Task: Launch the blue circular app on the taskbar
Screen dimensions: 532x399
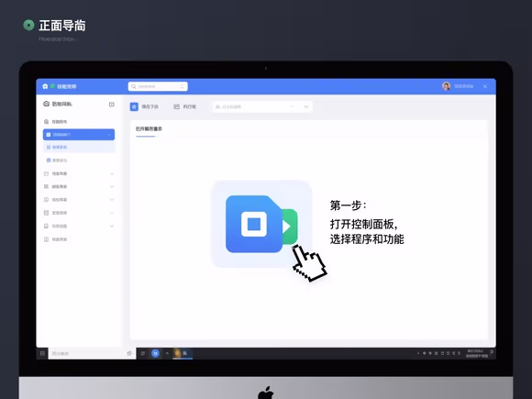Action: tap(155, 353)
